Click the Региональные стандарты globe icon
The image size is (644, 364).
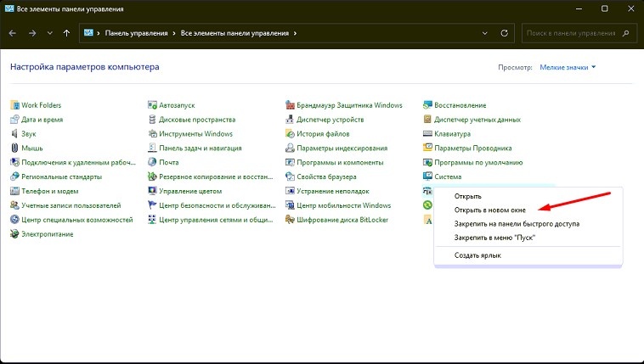[14, 176]
